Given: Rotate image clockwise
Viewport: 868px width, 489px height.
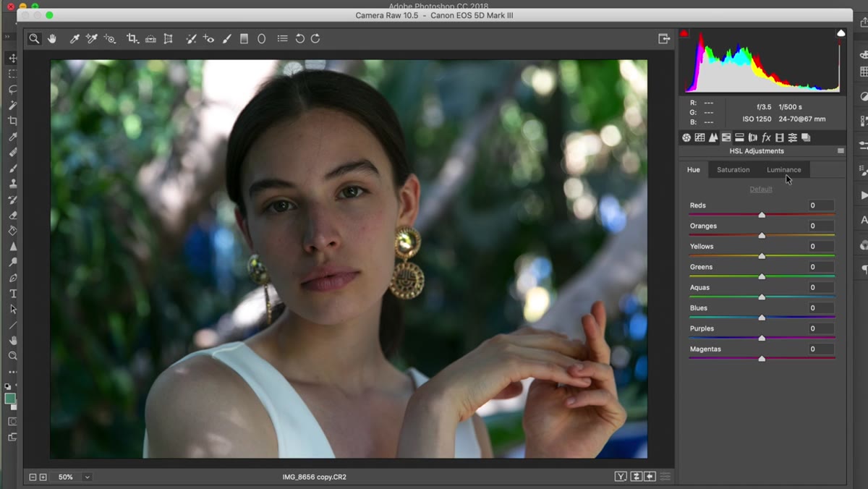Looking at the screenshot, I should click(x=315, y=38).
